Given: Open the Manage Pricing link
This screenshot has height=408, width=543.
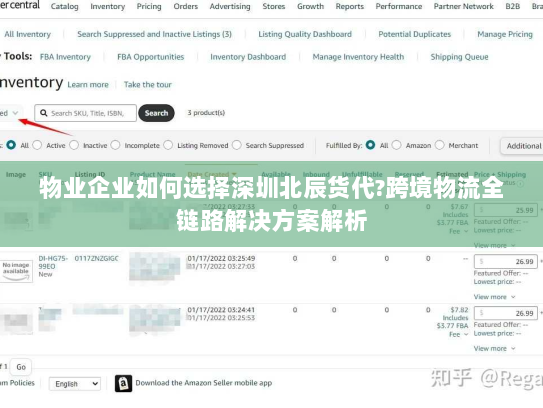Looking at the screenshot, I should [x=505, y=34].
